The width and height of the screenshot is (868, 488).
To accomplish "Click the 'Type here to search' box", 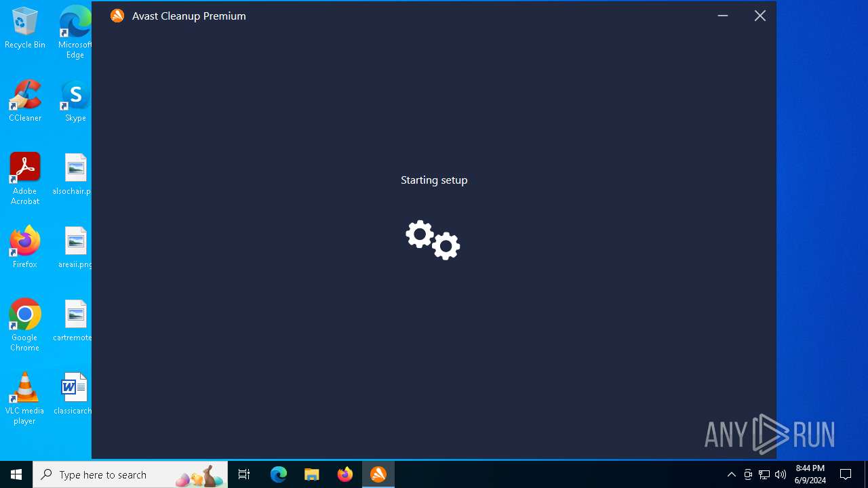I will coord(130,474).
